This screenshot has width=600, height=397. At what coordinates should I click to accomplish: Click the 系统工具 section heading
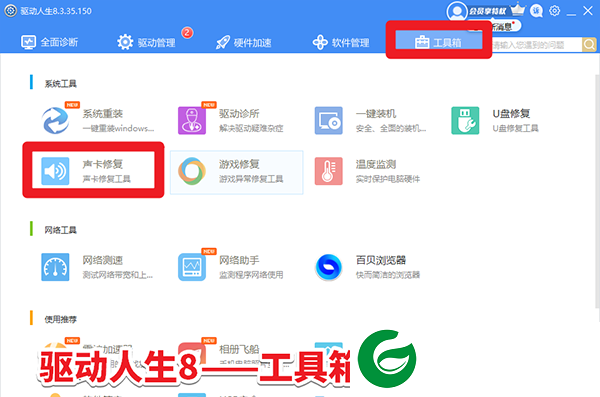click(60, 83)
